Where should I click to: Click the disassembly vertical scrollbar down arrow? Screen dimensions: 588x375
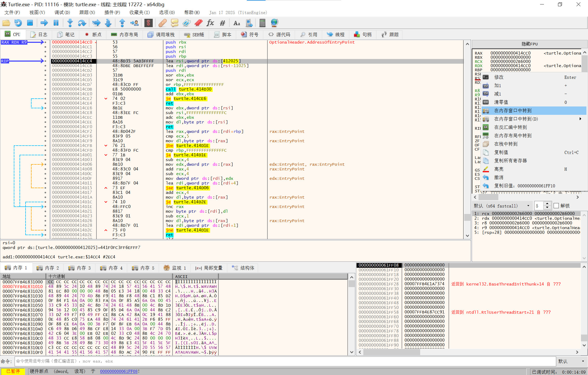(467, 236)
